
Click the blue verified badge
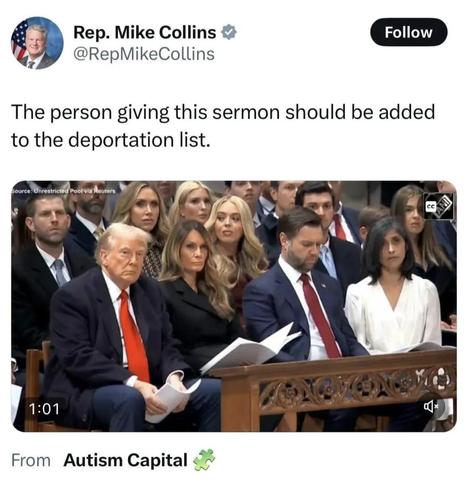point(229,32)
